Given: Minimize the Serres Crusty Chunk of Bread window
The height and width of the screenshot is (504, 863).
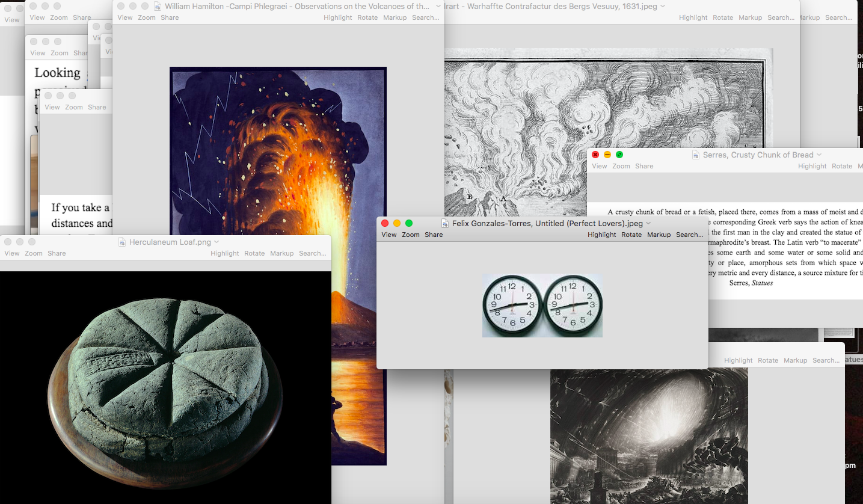Looking at the screenshot, I should pyautogui.click(x=607, y=155).
